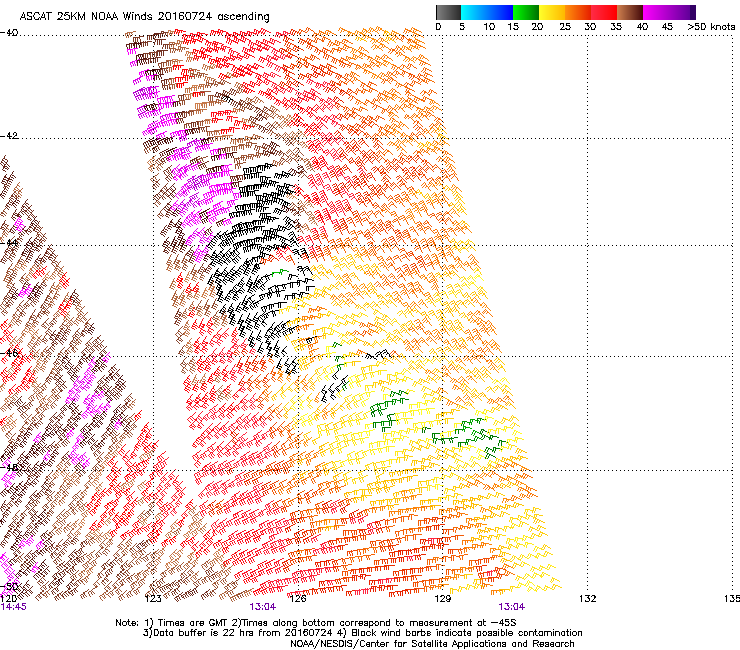The image size is (740, 650).
Task: Click the '-46' latitude label
Action: 9,353
